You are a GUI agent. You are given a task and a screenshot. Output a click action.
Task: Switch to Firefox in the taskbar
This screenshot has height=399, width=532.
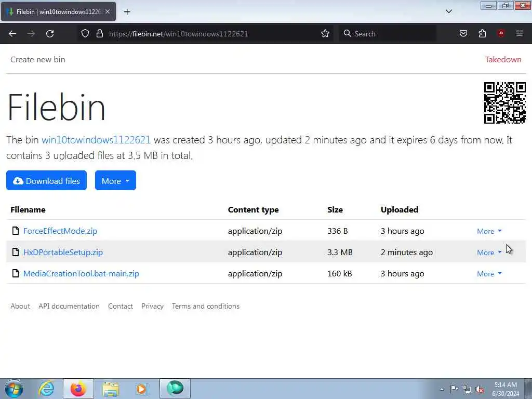click(x=78, y=389)
